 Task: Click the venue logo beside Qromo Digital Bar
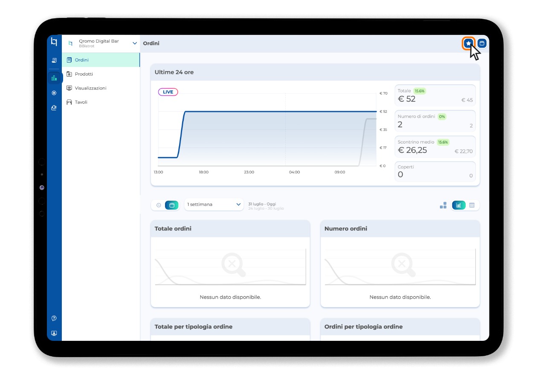(70, 43)
